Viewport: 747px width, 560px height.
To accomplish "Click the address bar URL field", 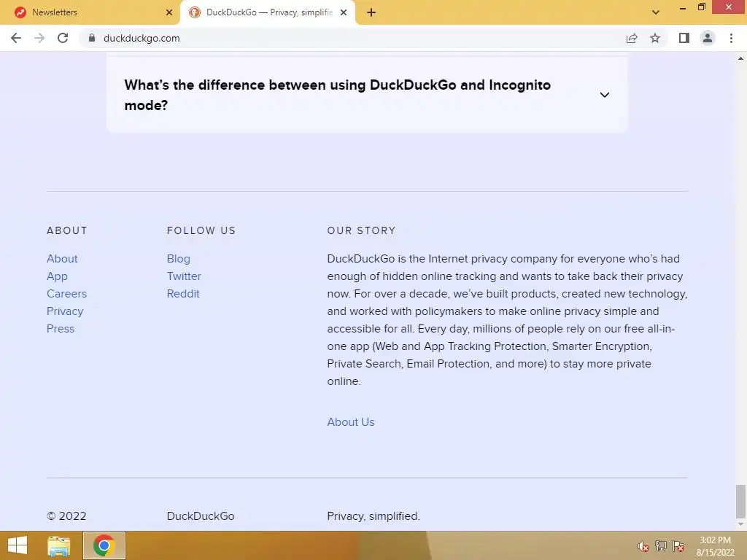I will 352,38.
